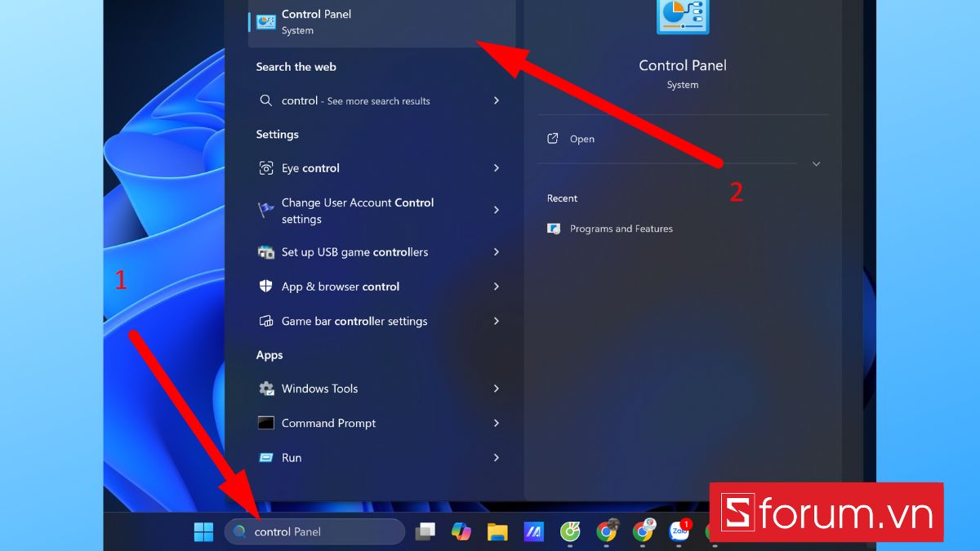Expand more actions chevron in preview pane
Viewport: 980px width, 551px height.
coord(816,164)
